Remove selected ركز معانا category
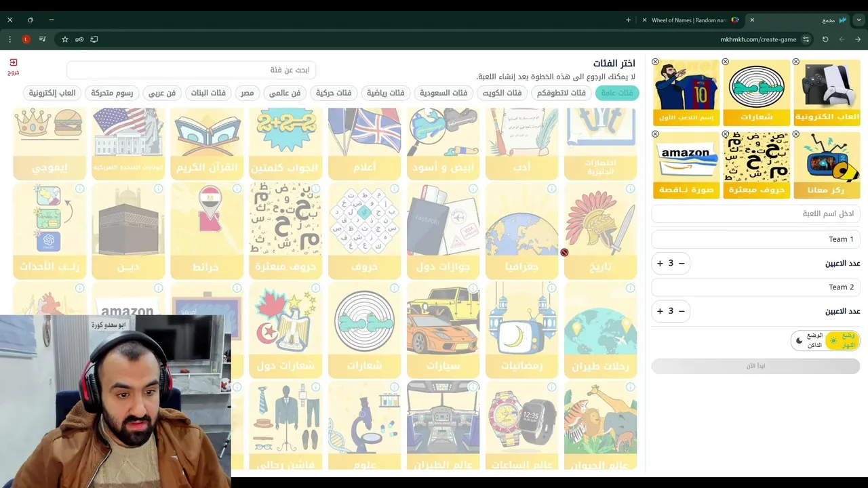 point(796,134)
